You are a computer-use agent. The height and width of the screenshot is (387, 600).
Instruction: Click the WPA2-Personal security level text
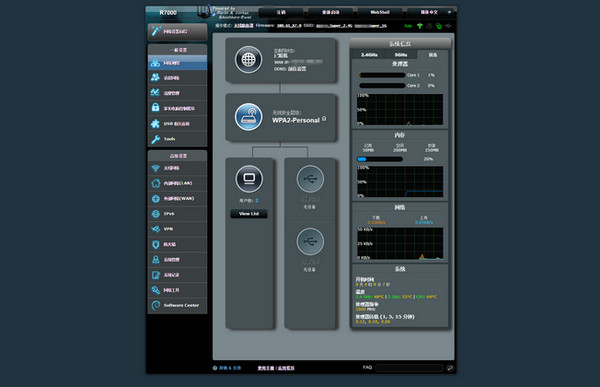coord(296,120)
